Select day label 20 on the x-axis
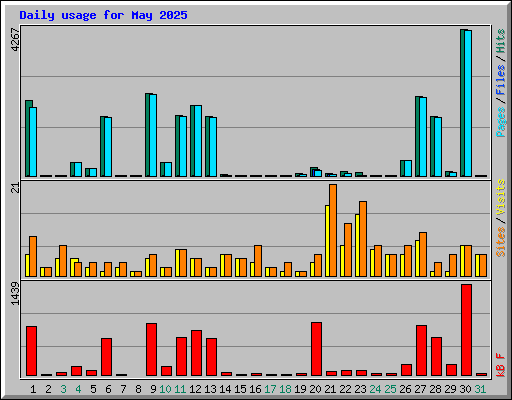 315,389
